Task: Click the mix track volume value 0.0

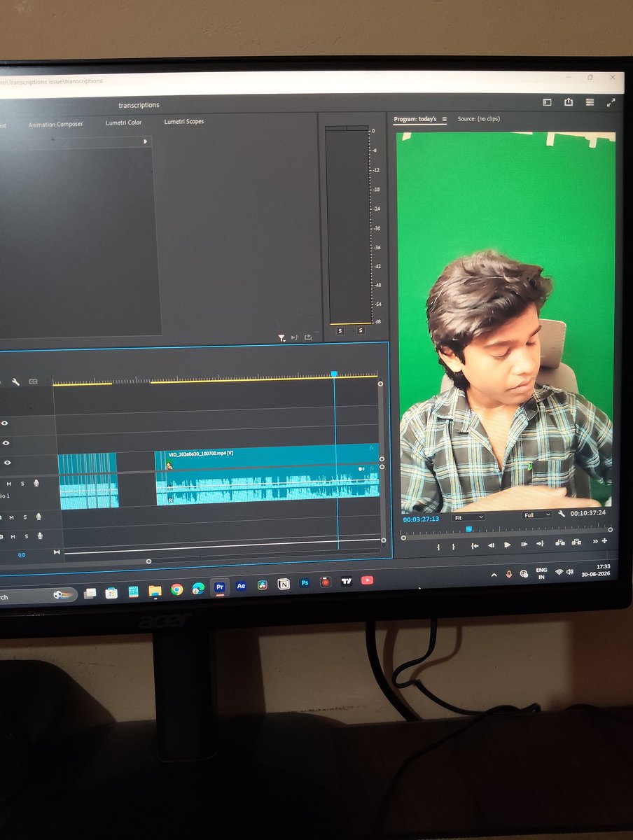Action: pyautogui.click(x=22, y=555)
